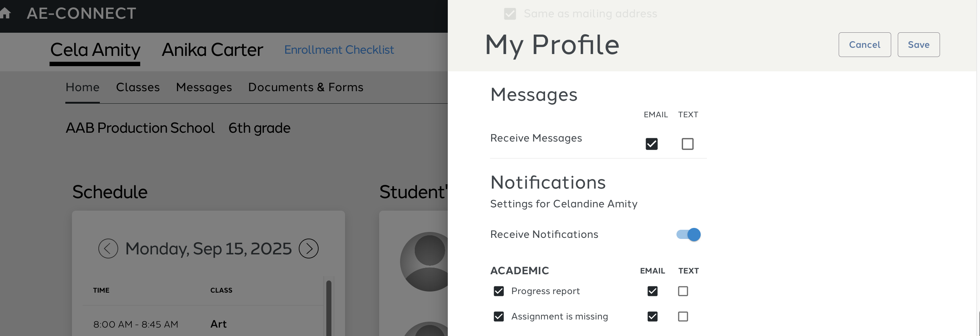Switch to Anika Carter student tab
This screenshot has height=336, width=980.
point(212,50)
